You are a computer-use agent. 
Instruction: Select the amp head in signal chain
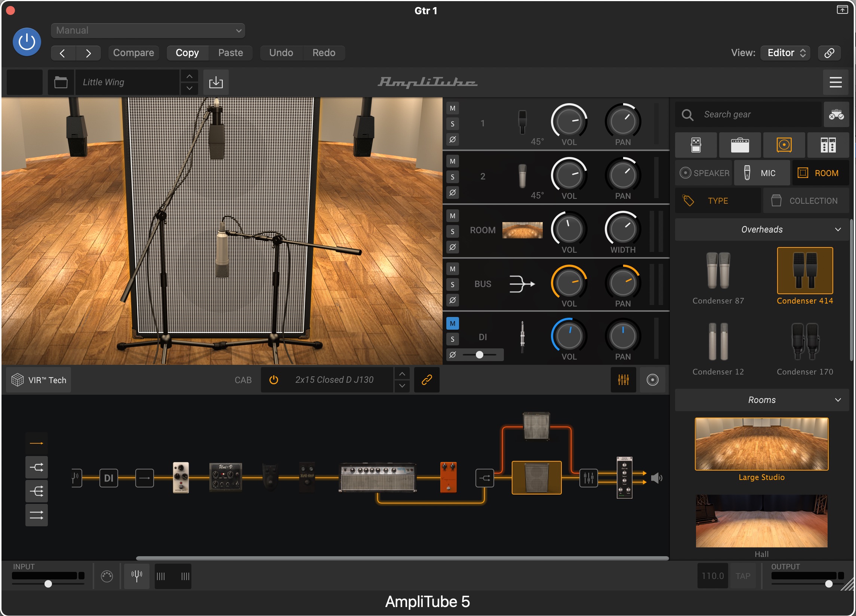(x=378, y=477)
